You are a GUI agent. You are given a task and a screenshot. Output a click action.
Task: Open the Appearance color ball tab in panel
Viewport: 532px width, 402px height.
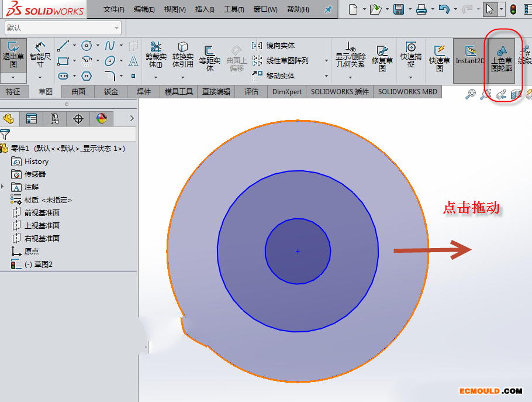coord(102,119)
